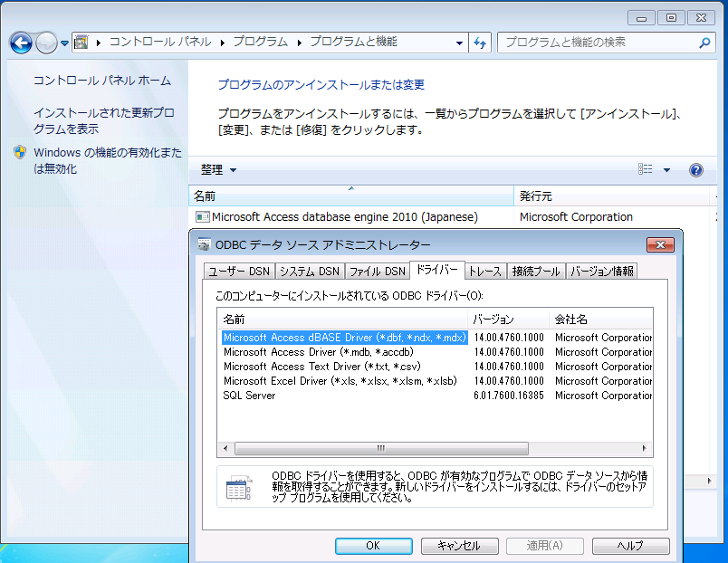This screenshot has width=728, height=563.
Task: Switch to 接続プール tab
Action: pos(536,272)
